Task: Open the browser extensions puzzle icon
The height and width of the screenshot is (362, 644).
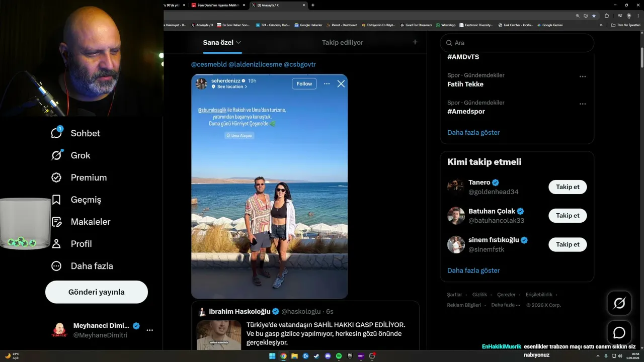Action: point(606,16)
